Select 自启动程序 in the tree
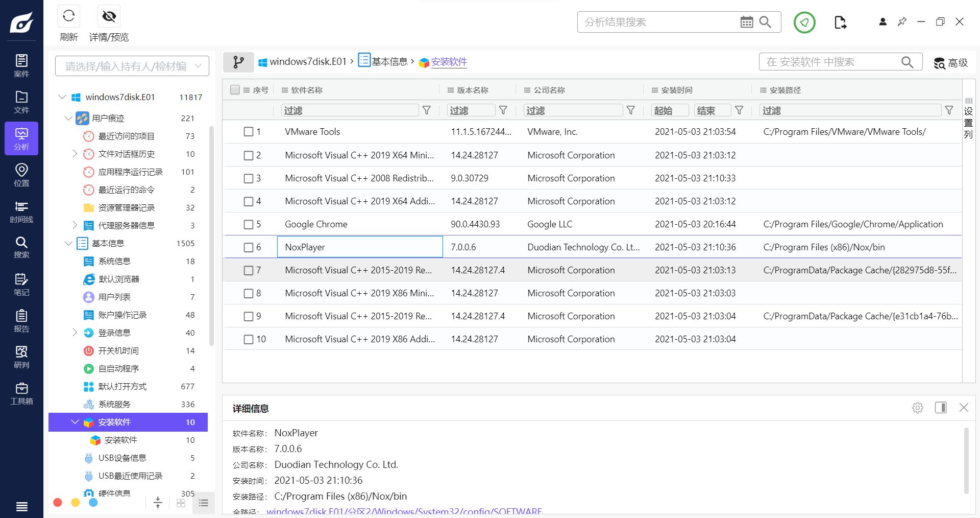 coord(118,368)
